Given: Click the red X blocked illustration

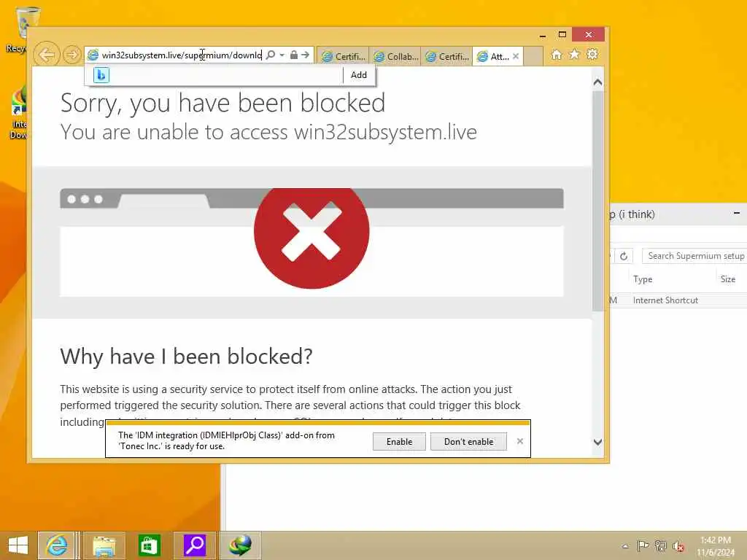Looking at the screenshot, I should tap(311, 237).
